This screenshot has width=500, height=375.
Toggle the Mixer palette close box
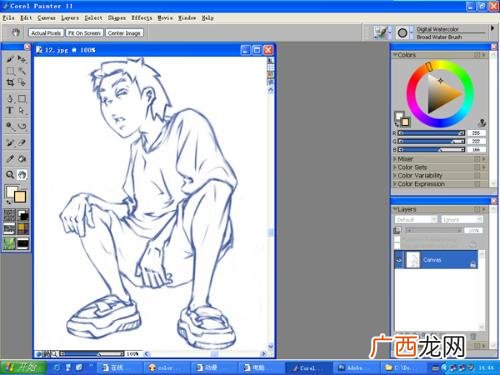[477, 159]
